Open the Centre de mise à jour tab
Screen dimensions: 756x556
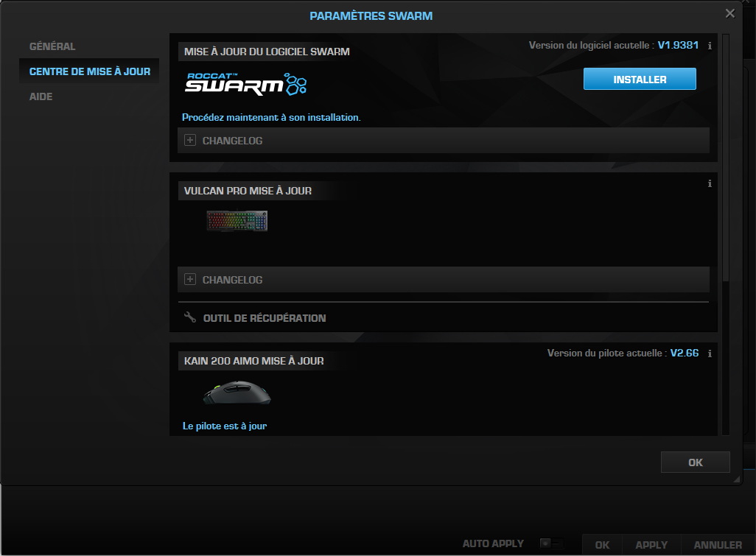88,71
